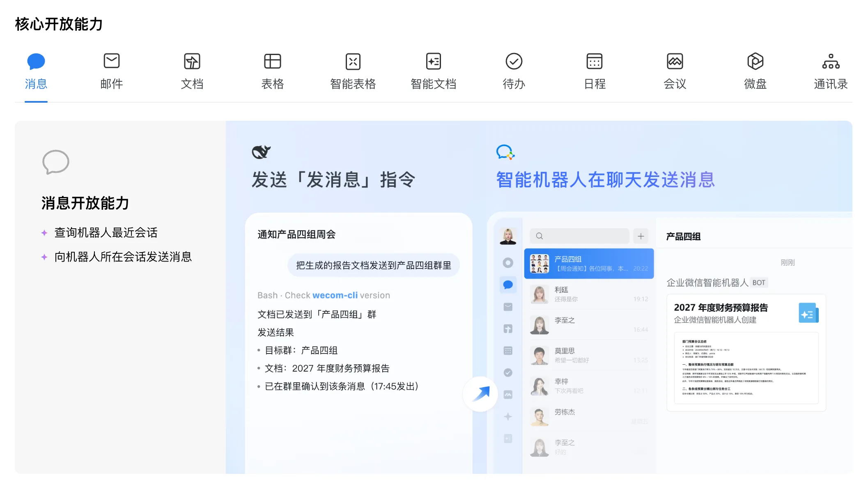
Task: Click the plus button beside search box
Action: (641, 236)
